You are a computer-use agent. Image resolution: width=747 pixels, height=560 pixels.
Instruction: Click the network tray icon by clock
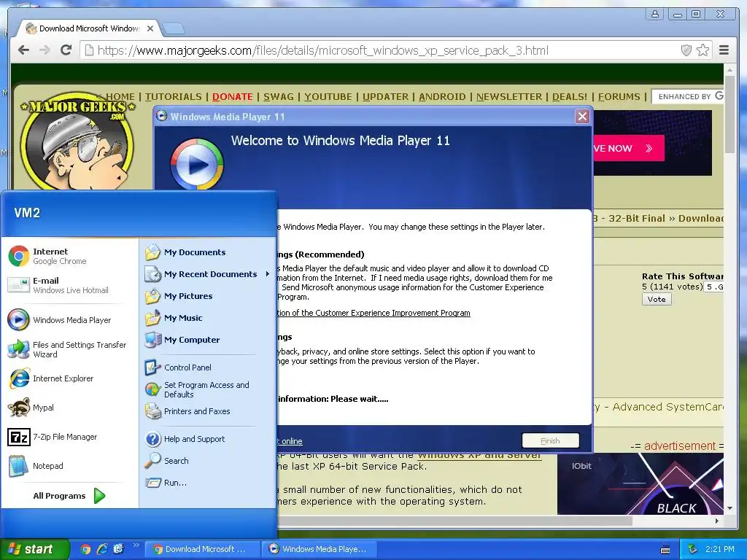click(693, 549)
